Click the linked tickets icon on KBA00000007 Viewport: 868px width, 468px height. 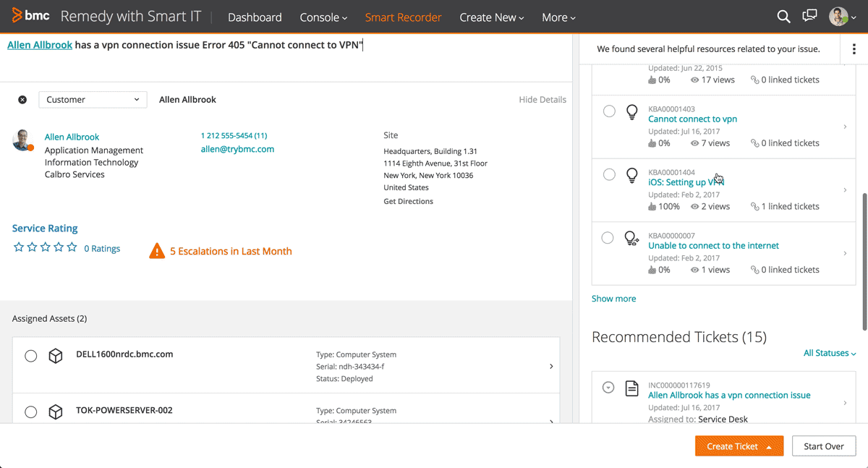(755, 270)
